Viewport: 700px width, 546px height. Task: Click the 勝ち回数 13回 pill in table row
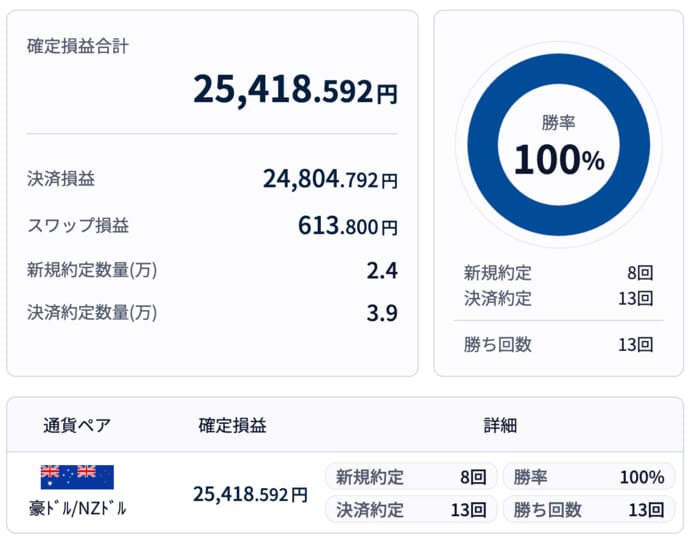tap(588, 510)
